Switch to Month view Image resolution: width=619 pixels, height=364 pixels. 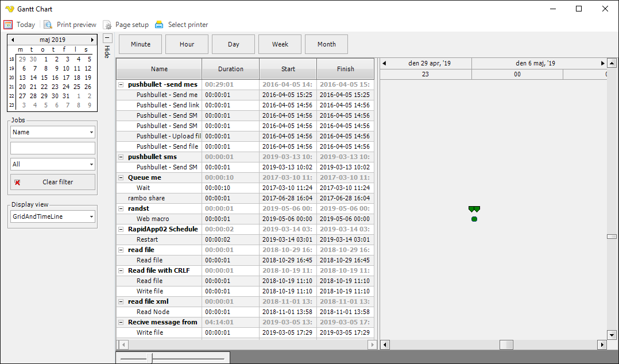pyautogui.click(x=326, y=44)
